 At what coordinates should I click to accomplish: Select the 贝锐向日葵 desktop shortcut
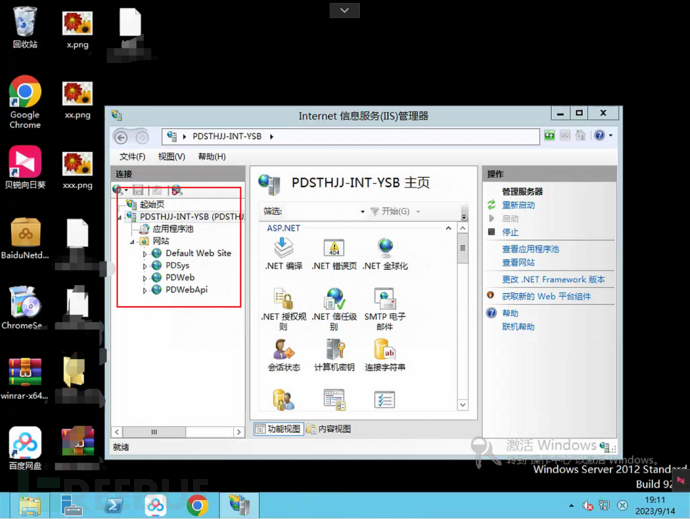click(25, 167)
